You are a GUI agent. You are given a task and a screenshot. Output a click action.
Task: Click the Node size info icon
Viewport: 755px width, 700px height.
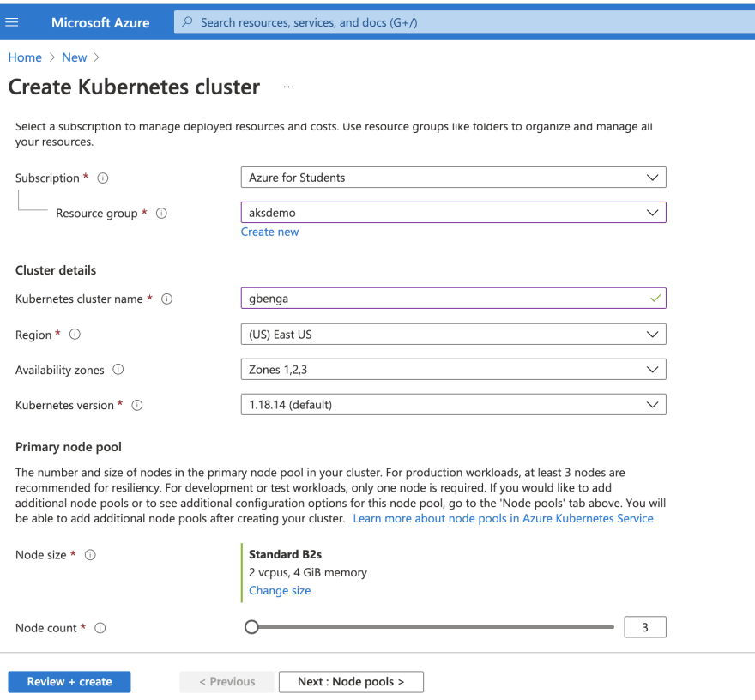(x=90, y=555)
